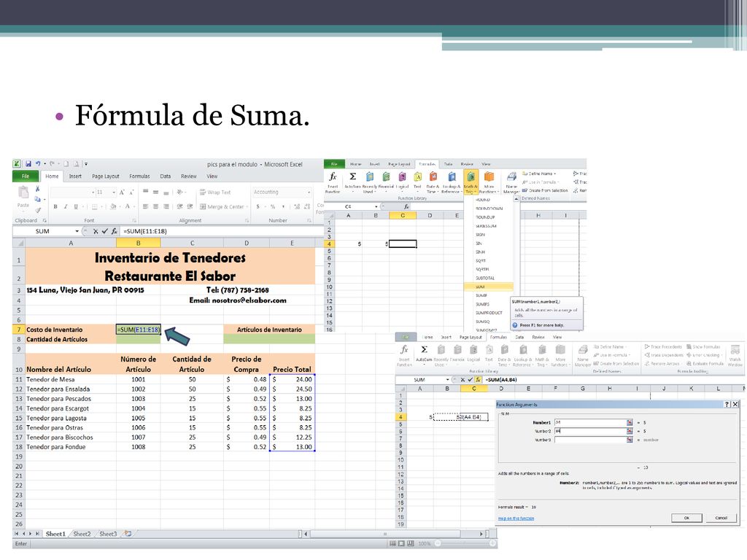The image size is (747, 560).
Task: Select cell B7 containing =SUM(E11:E18)
Action: click(x=138, y=330)
